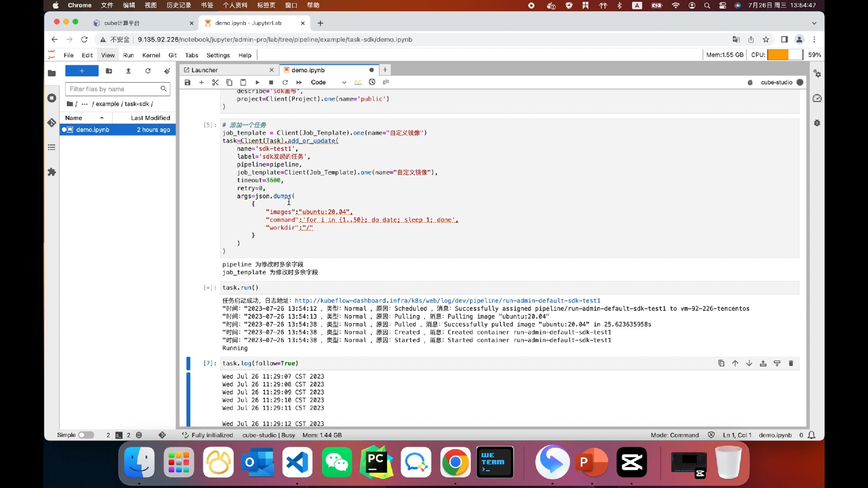This screenshot has height=488, width=868.
Task: Open the kubeflow-dashboard log URL link
Action: tap(447, 300)
